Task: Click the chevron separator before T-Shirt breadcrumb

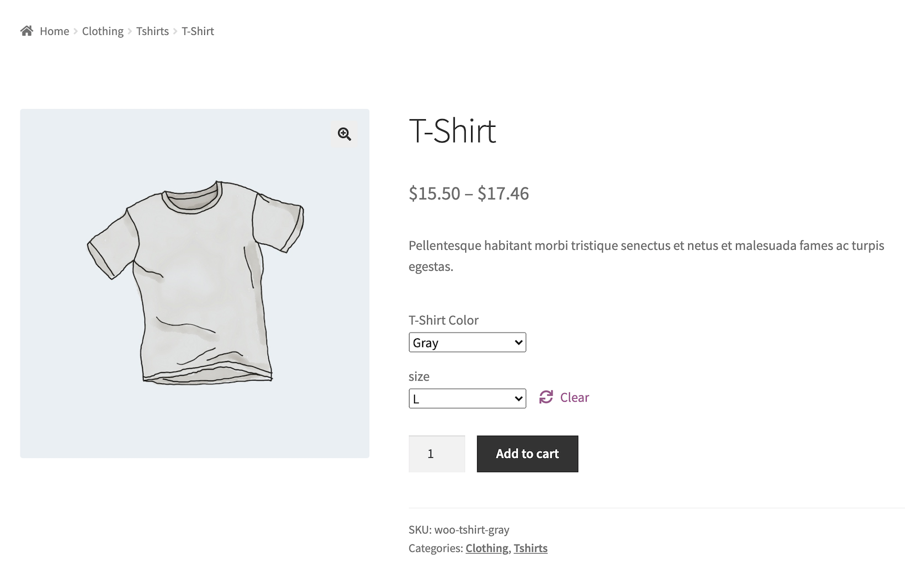Action: pyautogui.click(x=175, y=31)
